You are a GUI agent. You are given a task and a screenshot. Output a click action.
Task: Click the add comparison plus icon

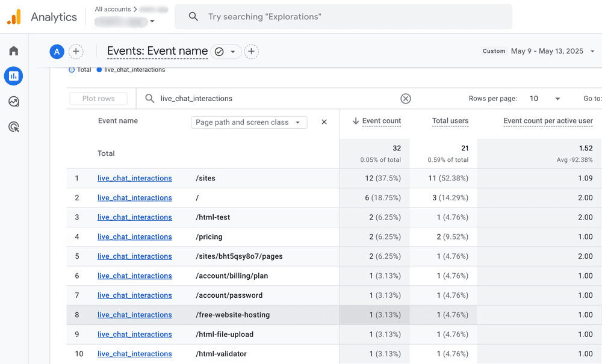[76, 52]
